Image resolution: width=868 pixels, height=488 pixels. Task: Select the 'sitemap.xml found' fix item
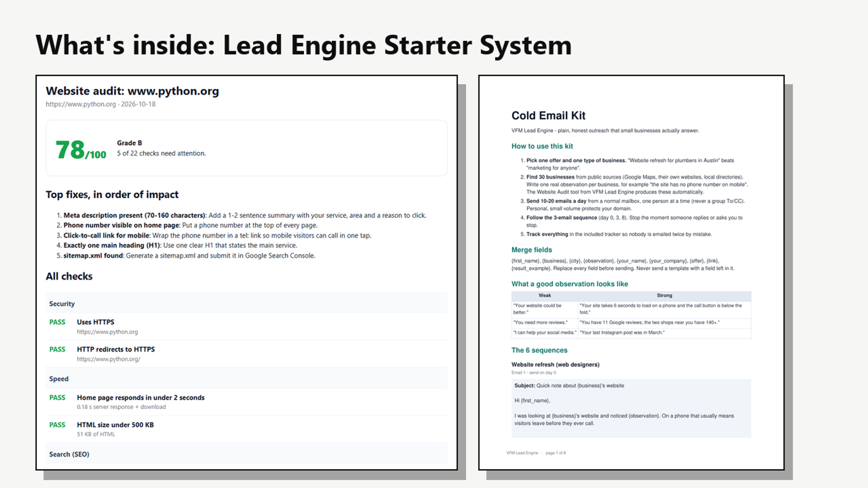click(x=93, y=256)
